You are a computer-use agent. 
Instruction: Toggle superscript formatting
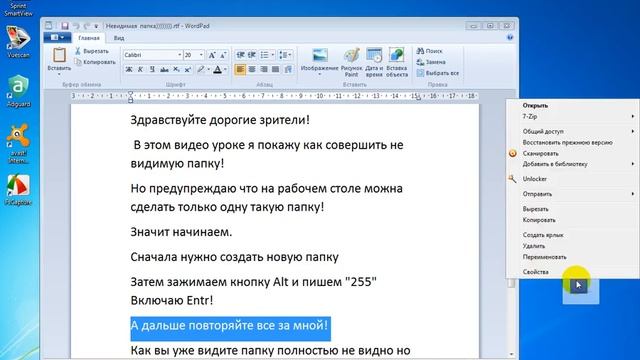pyautogui.click(x=188, y=69)
